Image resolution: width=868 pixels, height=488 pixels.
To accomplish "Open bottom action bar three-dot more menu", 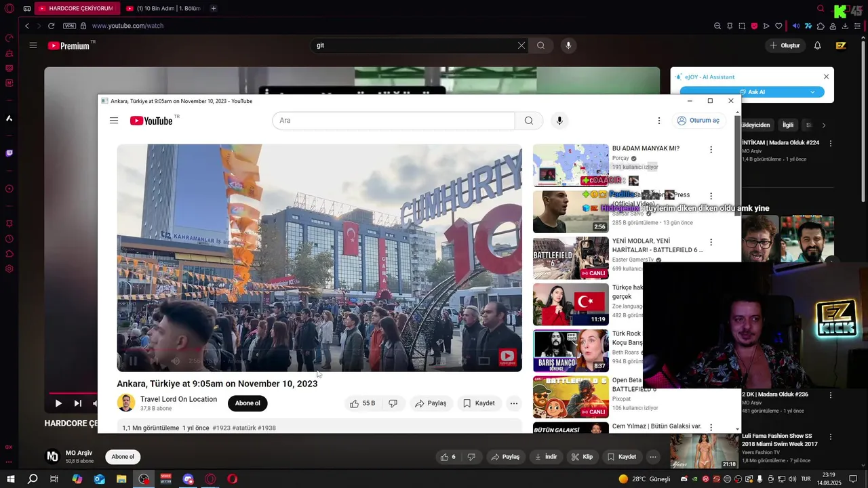I will 652,457.
